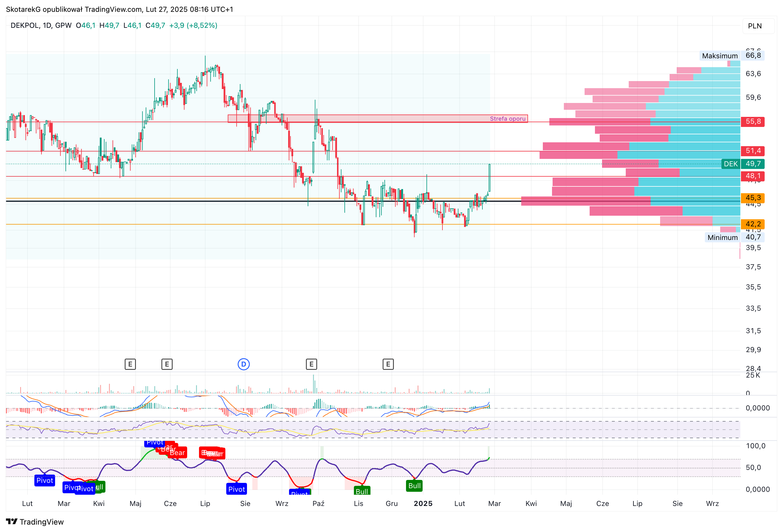Click the red 55,8 price level tag
783x532 pixels.
click(x=753, y=122)
